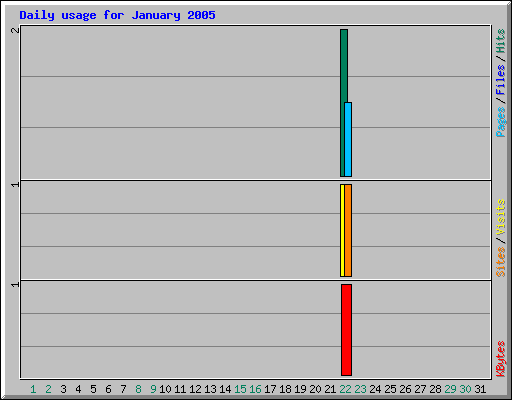Click day label 22 on x-axis

(x=345, y=389)
